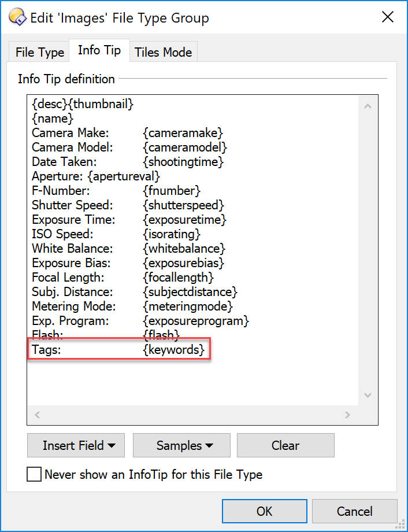408x532 pixels.
Task: Click the horizontal scrollbar right arrow
Action: [x=347, y=415]
